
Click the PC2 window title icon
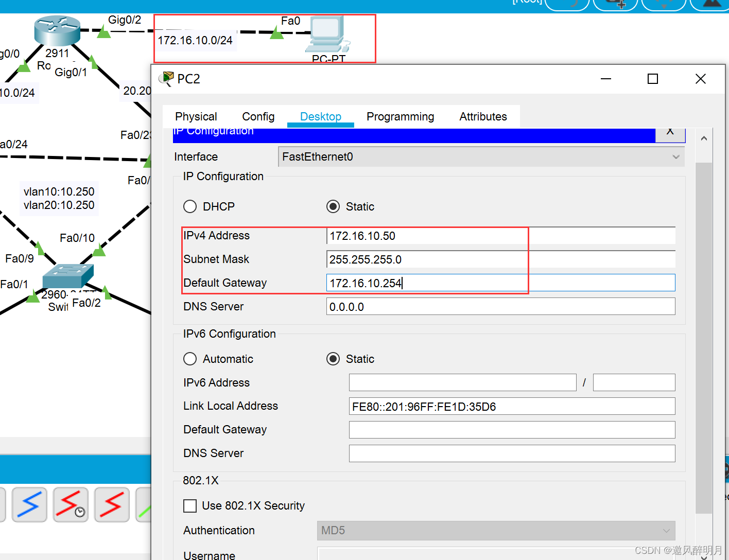click(x=166, y=79)
